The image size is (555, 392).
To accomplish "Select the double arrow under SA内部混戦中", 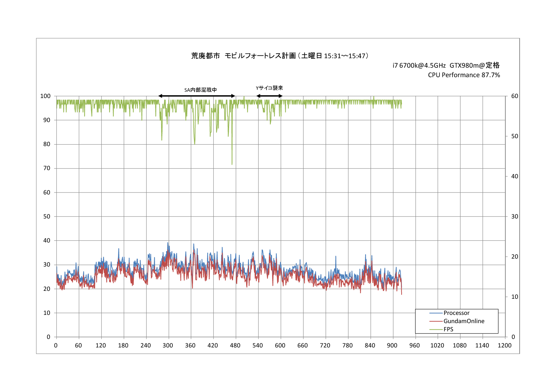I will tap(197, 96).
